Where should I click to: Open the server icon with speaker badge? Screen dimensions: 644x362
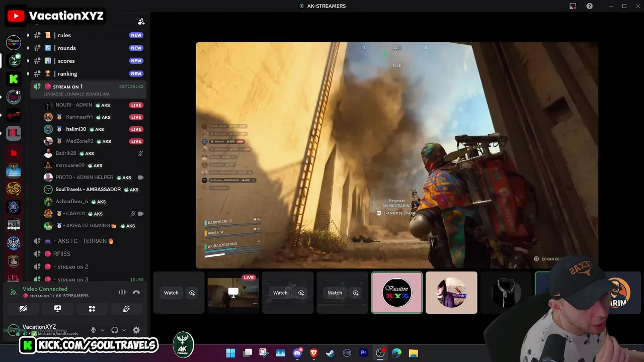(14, 97)
